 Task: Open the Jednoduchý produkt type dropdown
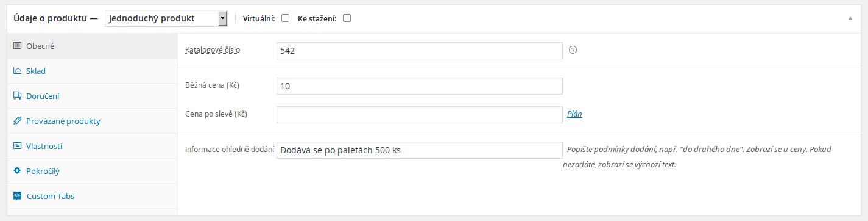point(166,18)
